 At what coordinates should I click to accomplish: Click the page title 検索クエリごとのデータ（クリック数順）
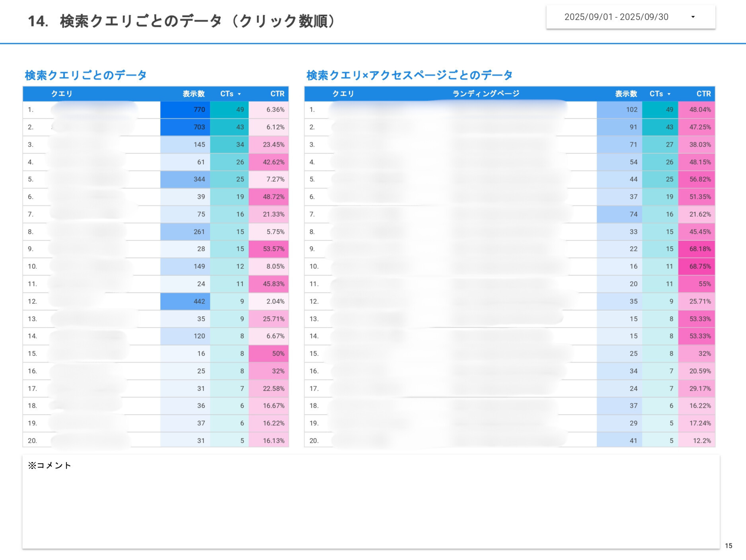(182, 21)
